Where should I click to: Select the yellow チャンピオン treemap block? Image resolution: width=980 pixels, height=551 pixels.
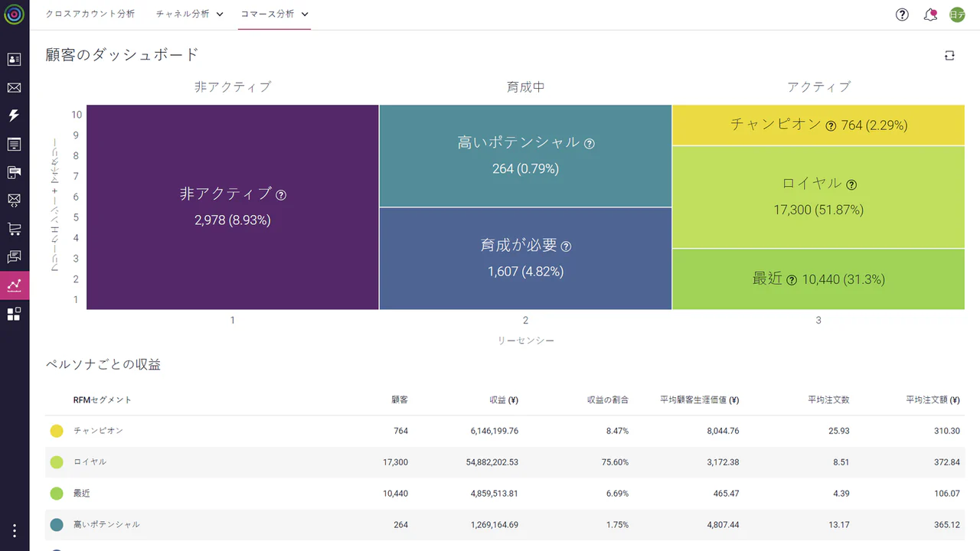(818, 125)
